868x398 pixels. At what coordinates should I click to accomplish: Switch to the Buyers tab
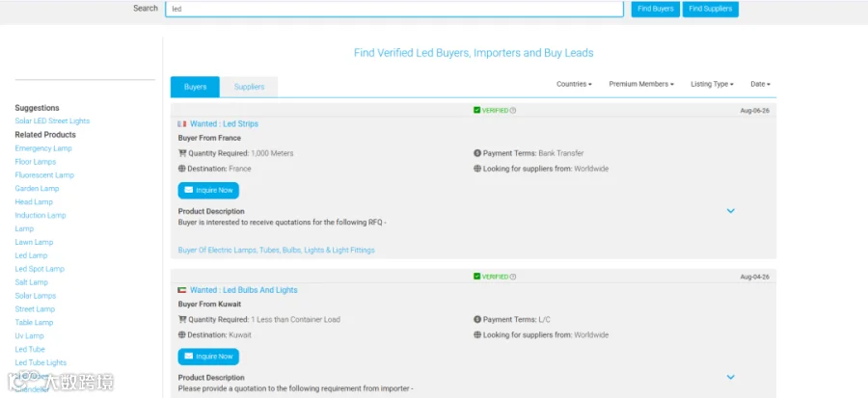195,87
